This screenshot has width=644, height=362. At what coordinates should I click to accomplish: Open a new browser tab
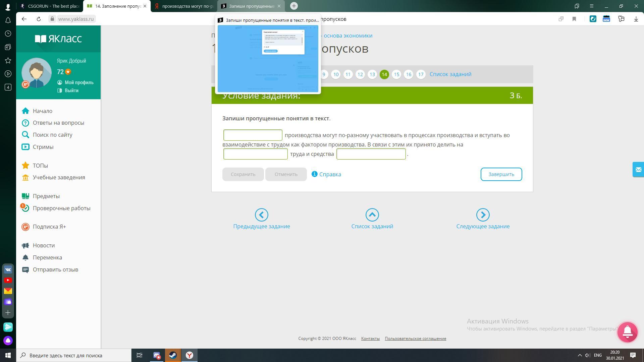294,6
